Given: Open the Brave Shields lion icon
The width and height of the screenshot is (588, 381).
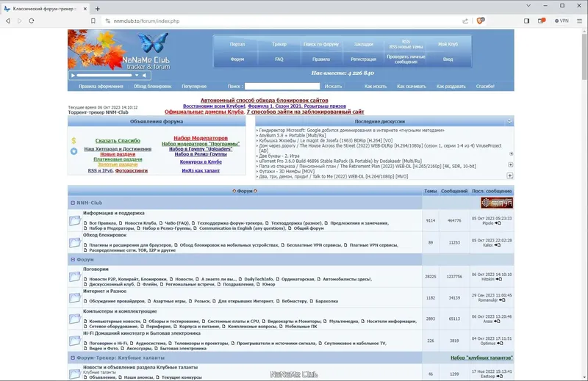Looking at the screenshot, I should click(481, 21).
